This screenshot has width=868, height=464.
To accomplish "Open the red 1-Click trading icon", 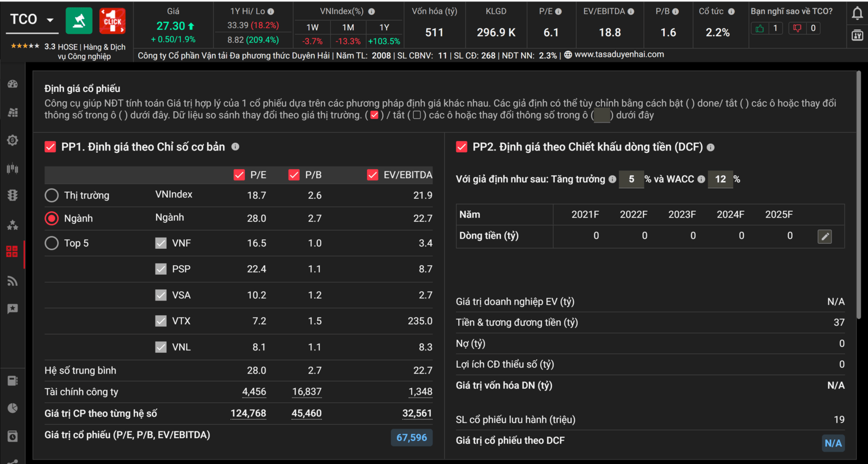I will coord(112,21).
